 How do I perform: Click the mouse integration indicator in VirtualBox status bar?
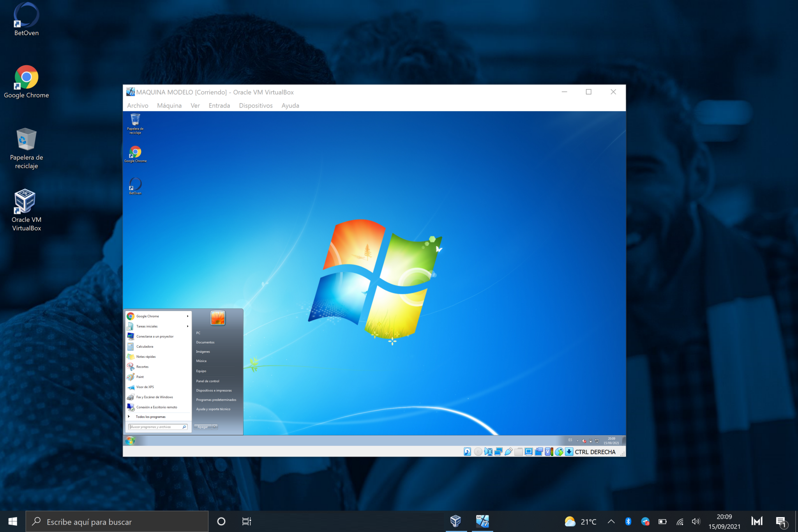(559, 452)
